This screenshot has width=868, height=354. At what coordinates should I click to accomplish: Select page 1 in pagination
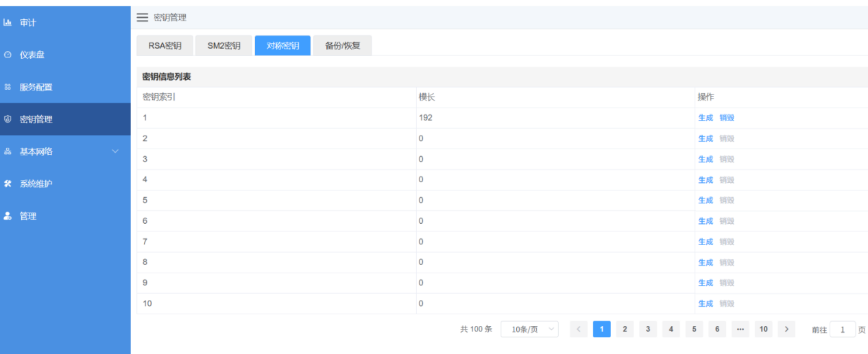(x=601, y=329)
